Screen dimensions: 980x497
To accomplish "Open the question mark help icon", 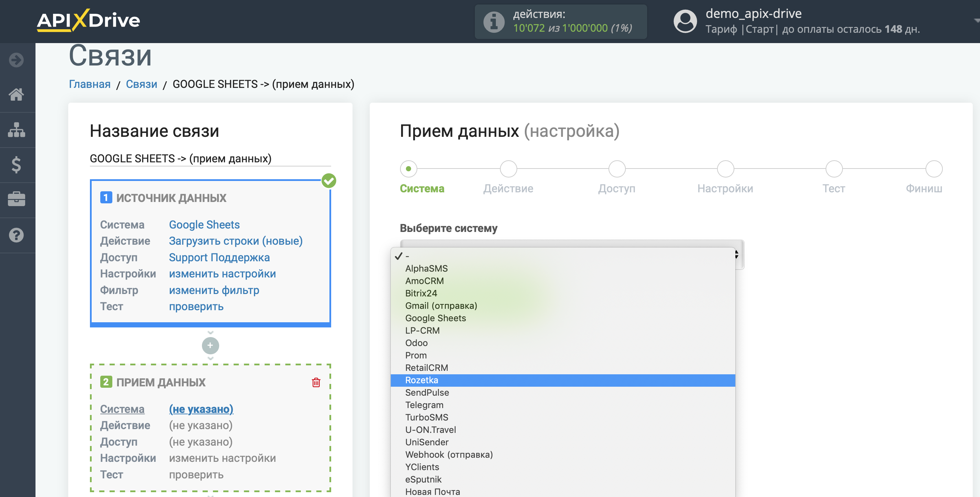I will (x=16, y=235).
